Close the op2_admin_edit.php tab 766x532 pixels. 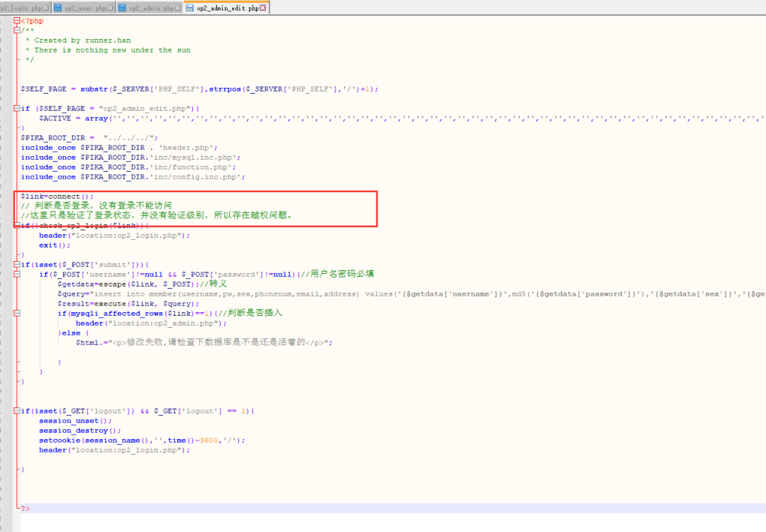[x=263, y=8]
